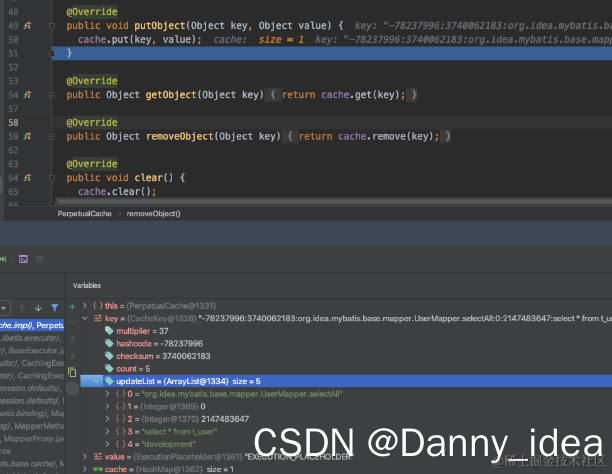Expand updateList element 3 select statement
The width and height of the screenshot is (612, 474).
click(107, 431)
